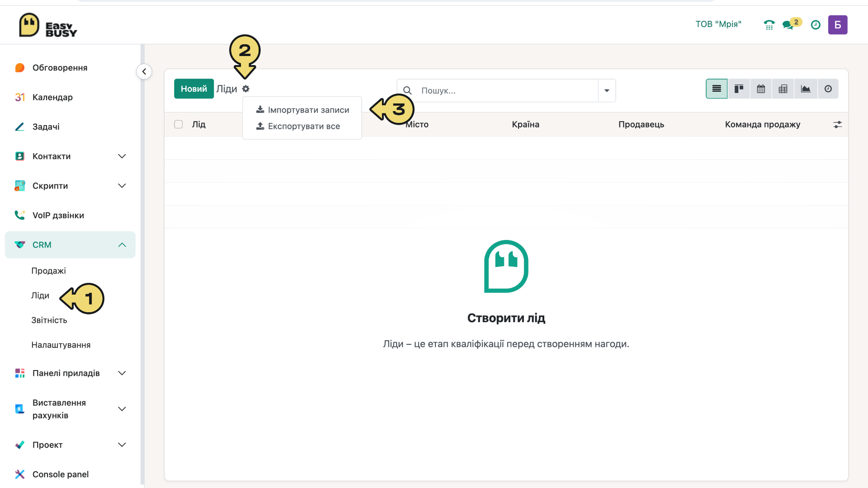The image size is (868, 488).
Task: Switch to kanban view
Action: click(739, 89)
